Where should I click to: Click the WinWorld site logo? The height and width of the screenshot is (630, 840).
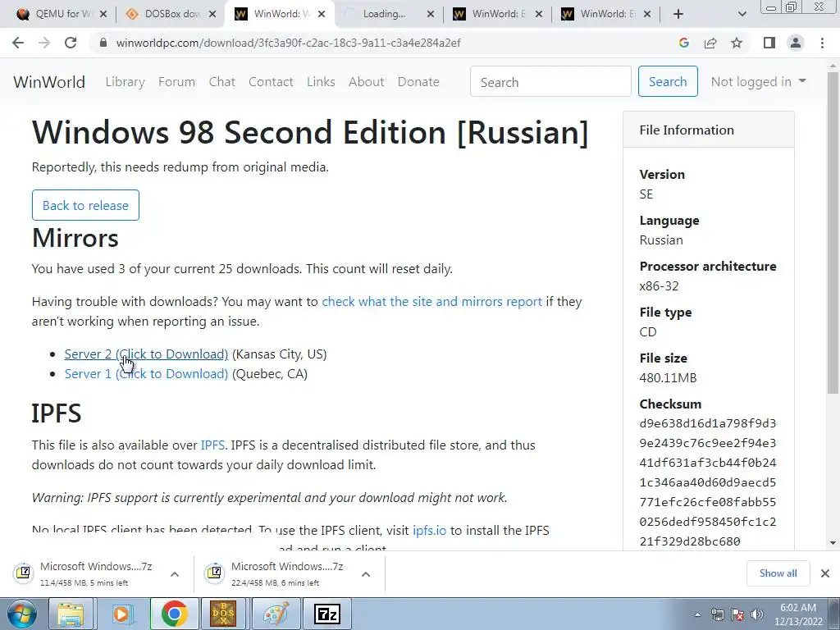point(49,82)
